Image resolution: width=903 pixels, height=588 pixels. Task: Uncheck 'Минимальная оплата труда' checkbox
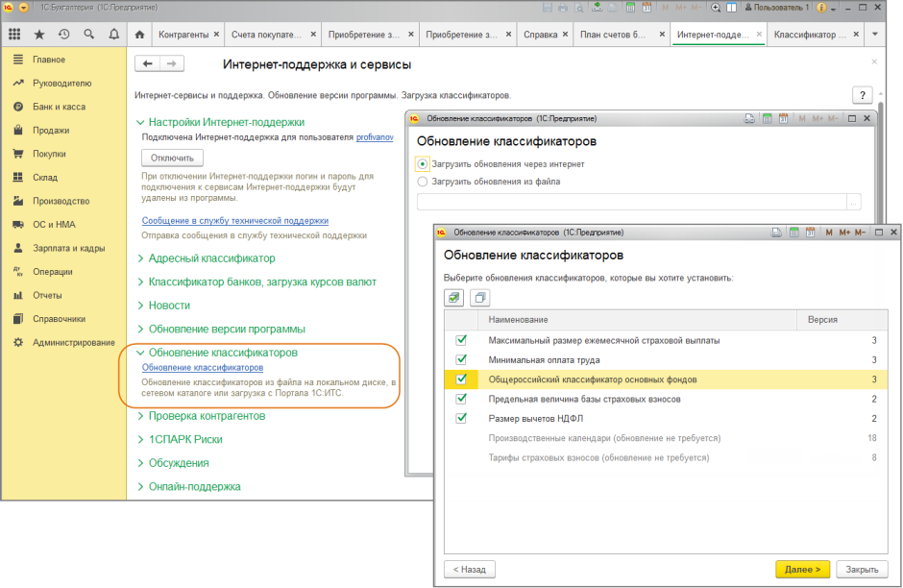pyautogui.click(x=461, y=360)
